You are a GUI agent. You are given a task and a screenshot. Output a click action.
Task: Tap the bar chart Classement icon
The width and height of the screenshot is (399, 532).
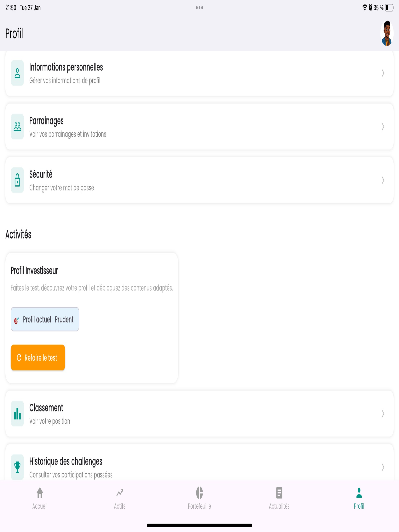coord(17,414)
